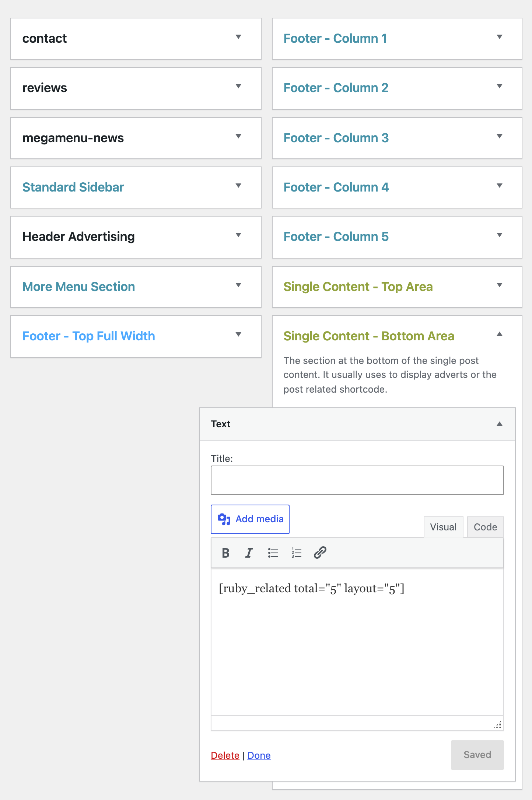
Task: Open the Footer - Column 5 arrow
Action: tap(500, 235)
